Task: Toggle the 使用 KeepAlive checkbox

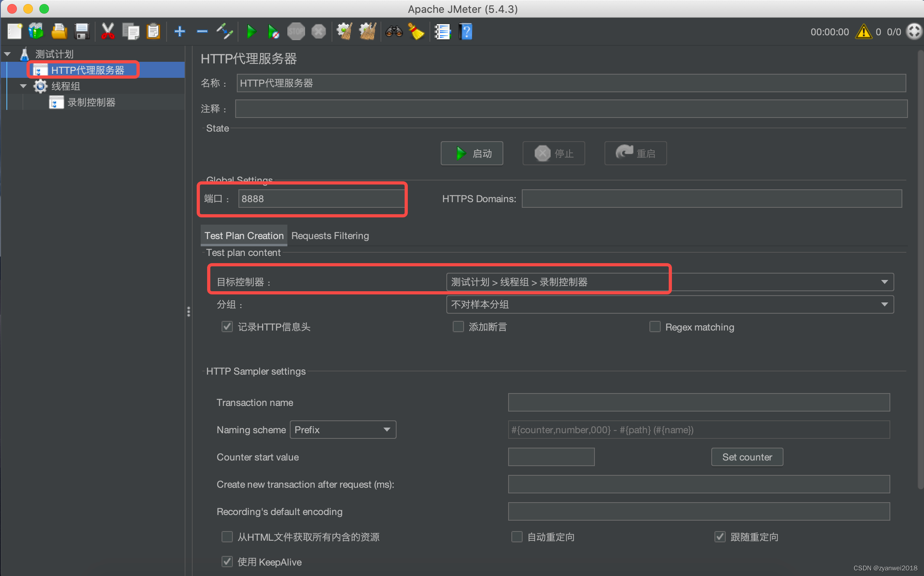Action: pos(227,562)
